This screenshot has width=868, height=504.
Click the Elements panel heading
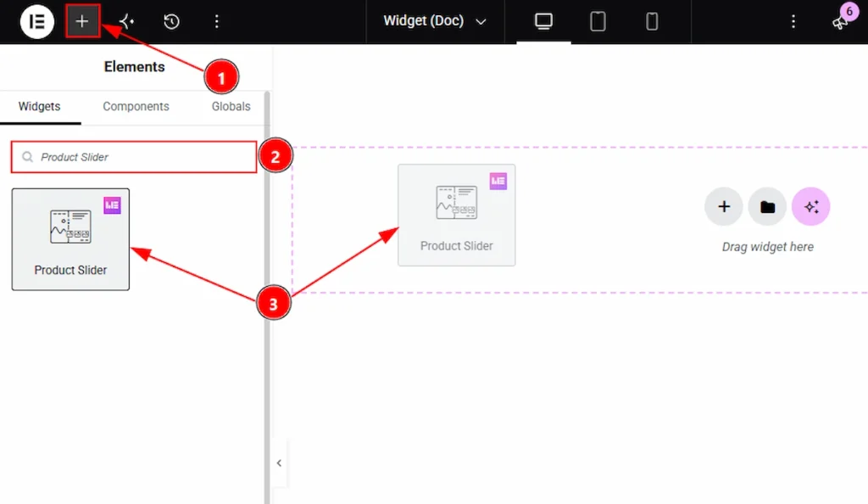click(x=135, y=66)
